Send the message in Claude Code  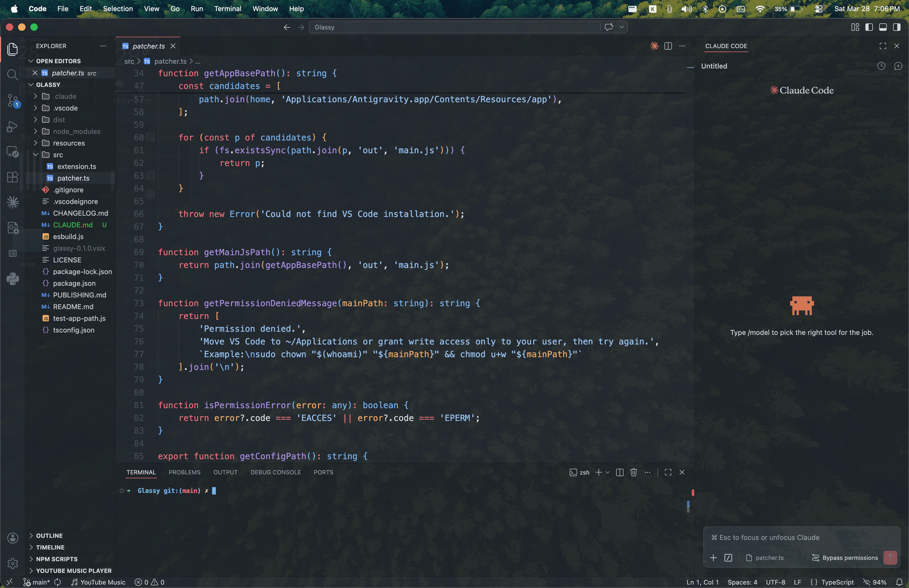point(890,557)
